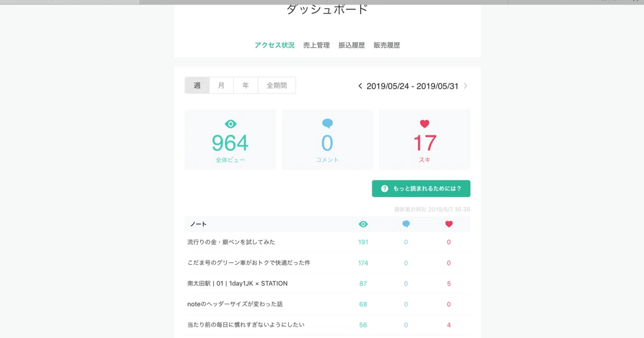Go to next week with right chevron
This screenshot has height=338, width=644.
tap(465, 86)
